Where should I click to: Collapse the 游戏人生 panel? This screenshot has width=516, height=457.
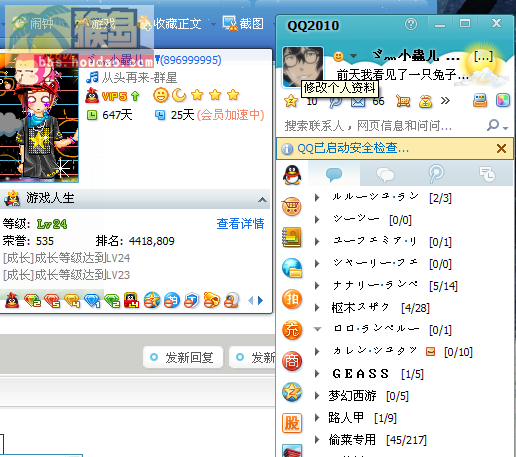tap(262, 200)
